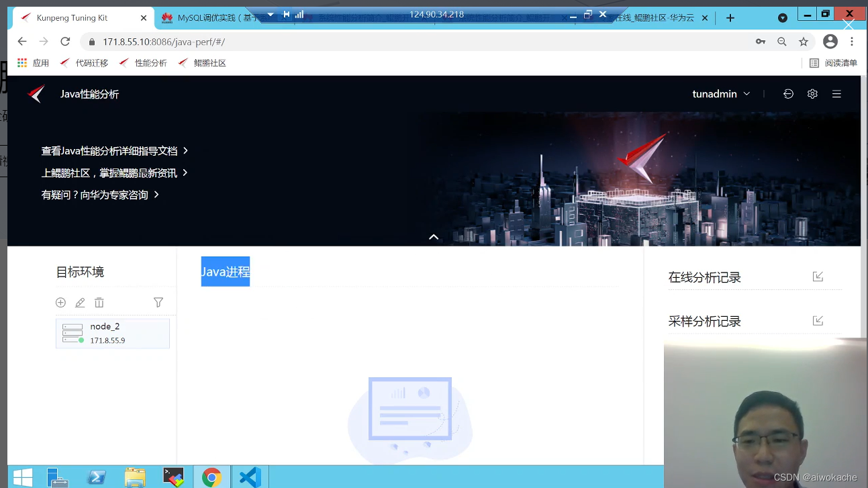Click 有疑问？向华为专家咨询 link
The image size is (868, 488).
(x=97, y=194)
